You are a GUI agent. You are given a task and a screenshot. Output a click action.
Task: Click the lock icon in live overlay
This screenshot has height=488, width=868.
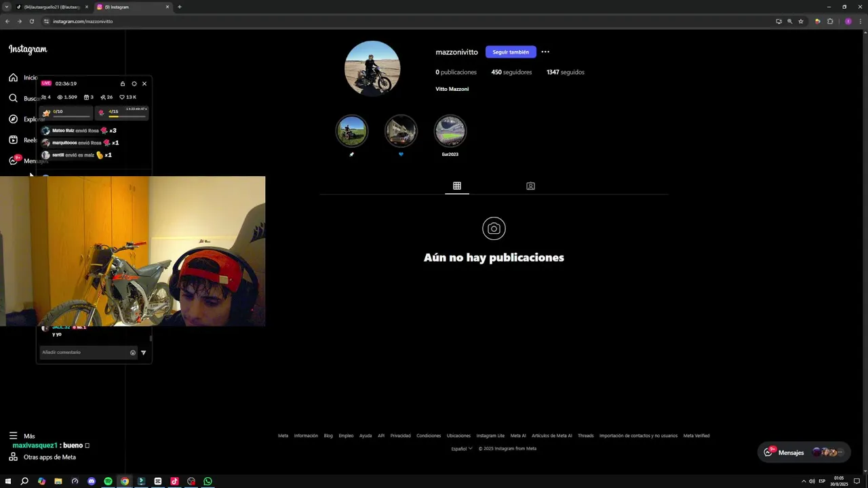123,83
